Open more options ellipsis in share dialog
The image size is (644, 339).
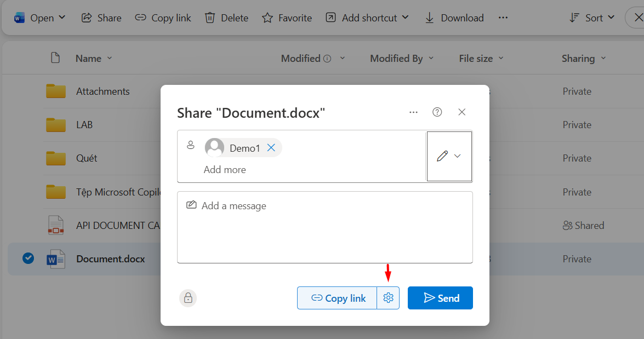tap(413, 112)
